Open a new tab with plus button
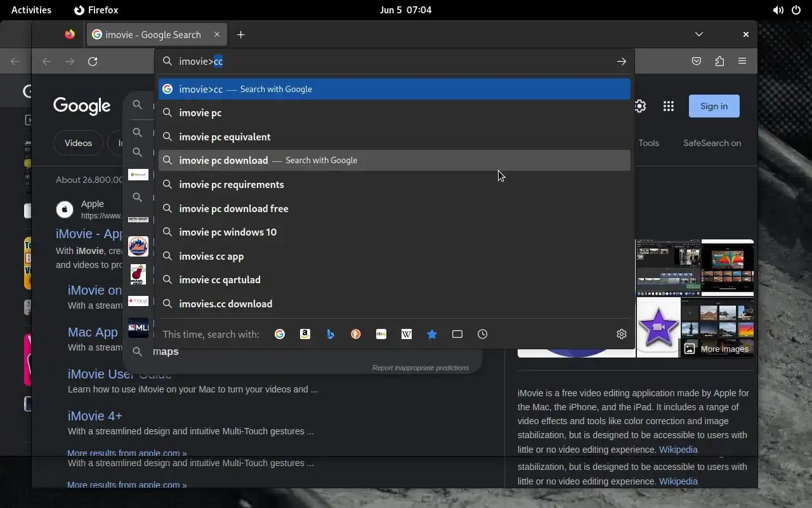Screen dimensions: 812x508 tap(240, 35)
